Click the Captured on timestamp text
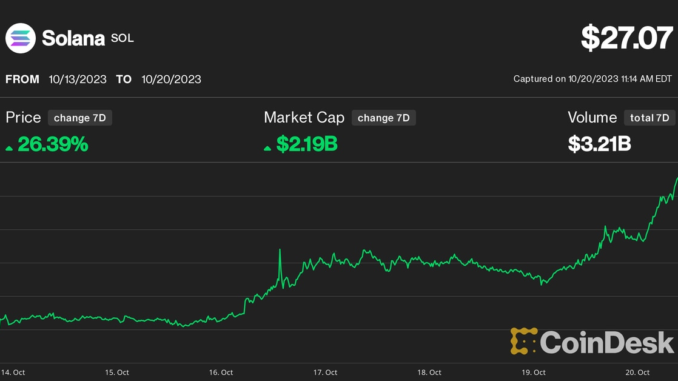 click(592, 79)
